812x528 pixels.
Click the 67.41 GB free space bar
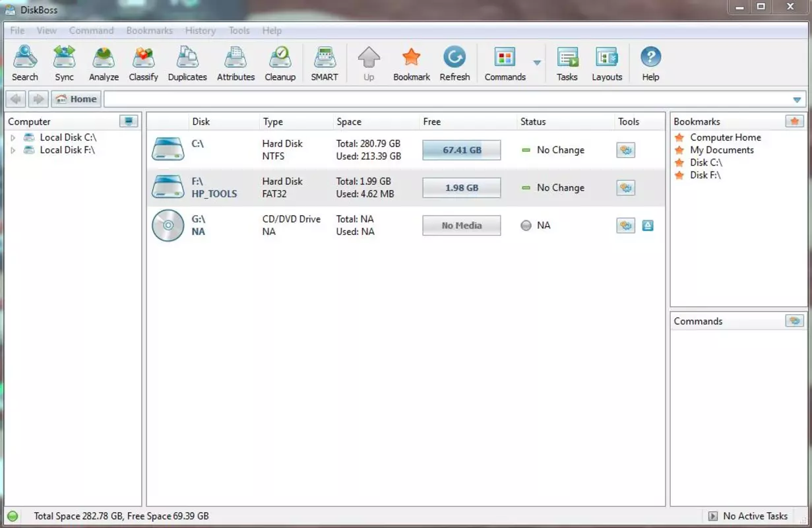coord(462,150)
